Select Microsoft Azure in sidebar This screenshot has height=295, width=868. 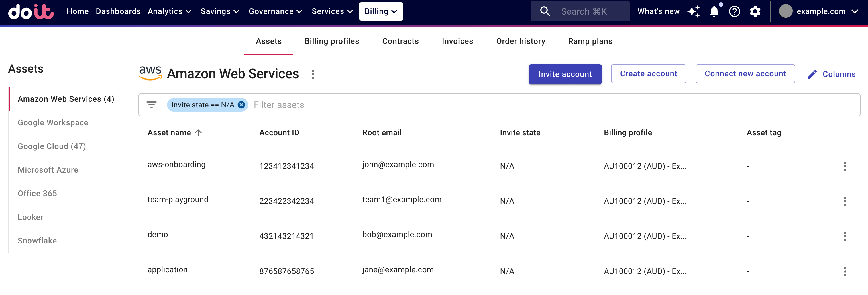coord(48,170)
